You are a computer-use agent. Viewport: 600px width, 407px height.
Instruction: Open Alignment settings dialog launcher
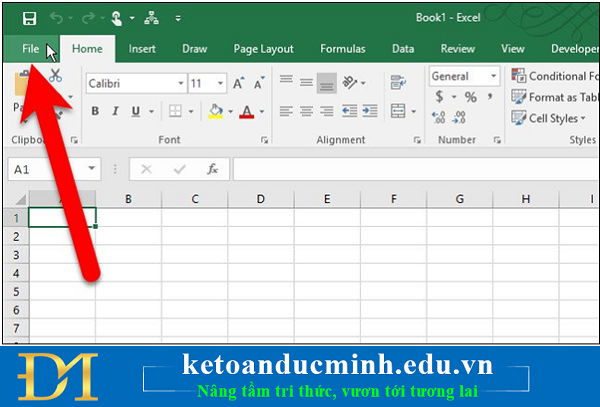(417, 140)
